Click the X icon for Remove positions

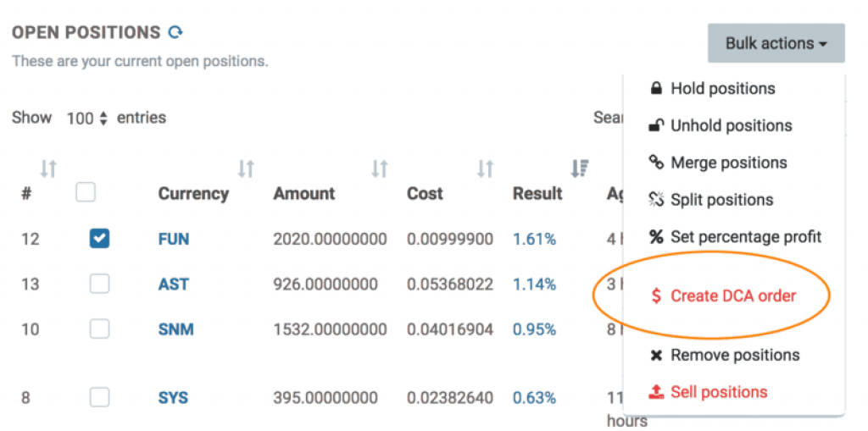tap(656, 356)
